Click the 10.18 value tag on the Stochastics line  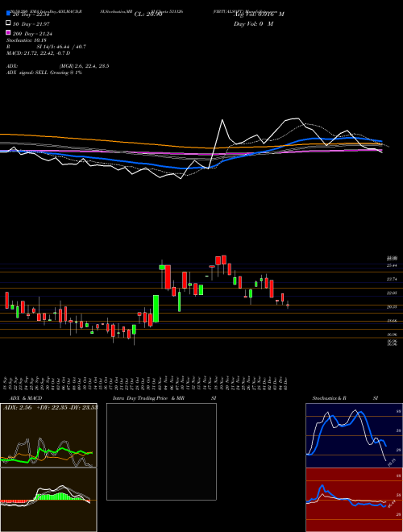pyautogui.click(x=392, y=463)
